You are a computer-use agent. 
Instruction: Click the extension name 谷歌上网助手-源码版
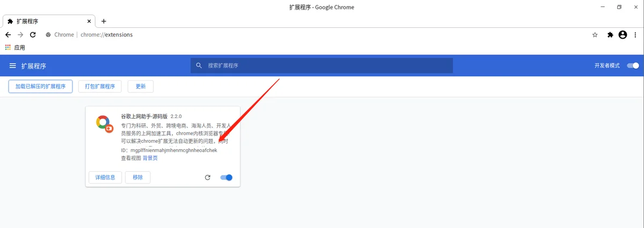pyautogui.click(x=144, y=116)
